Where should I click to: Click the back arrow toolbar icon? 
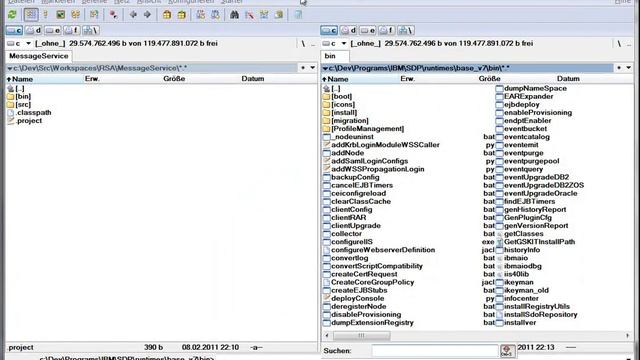(x=133, y=15)
